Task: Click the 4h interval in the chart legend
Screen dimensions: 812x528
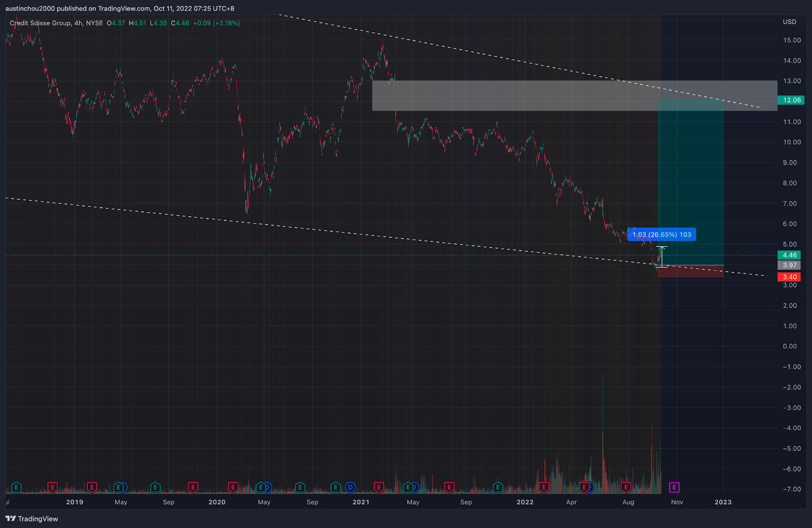Action: [x=78, y=23]
